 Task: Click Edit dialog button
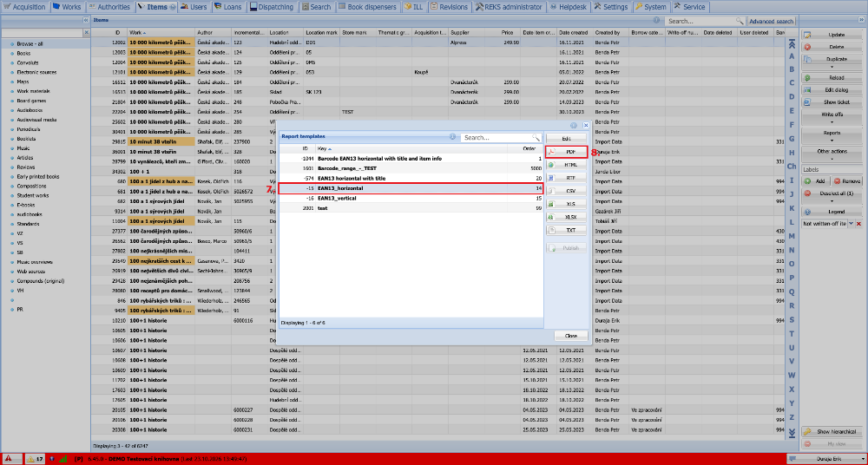[x=832, y=89]
